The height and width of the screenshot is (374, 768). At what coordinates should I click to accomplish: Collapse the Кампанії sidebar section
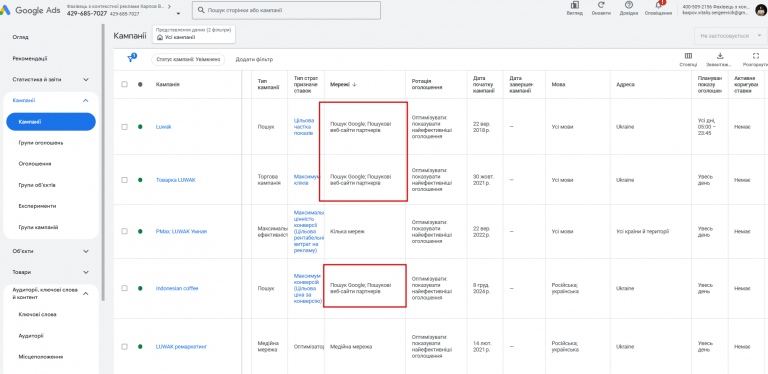tap(86, 100)
